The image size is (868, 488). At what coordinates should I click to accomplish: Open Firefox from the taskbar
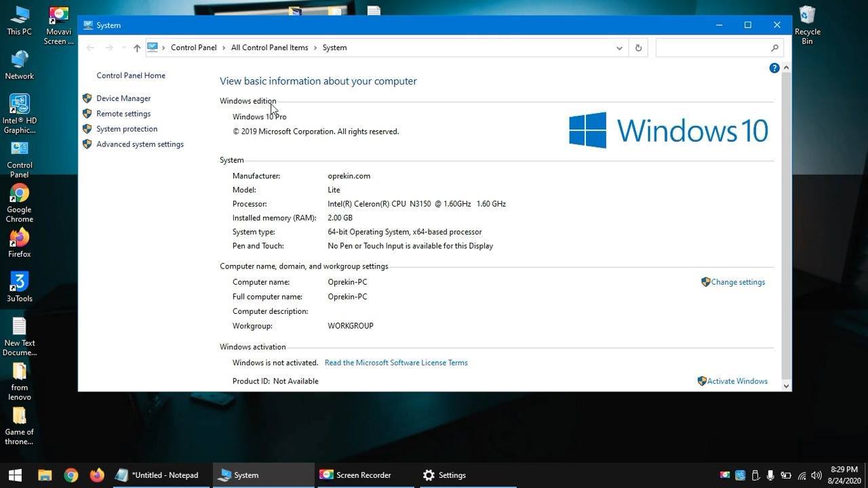pyautogui.click(x=97, y=475)
